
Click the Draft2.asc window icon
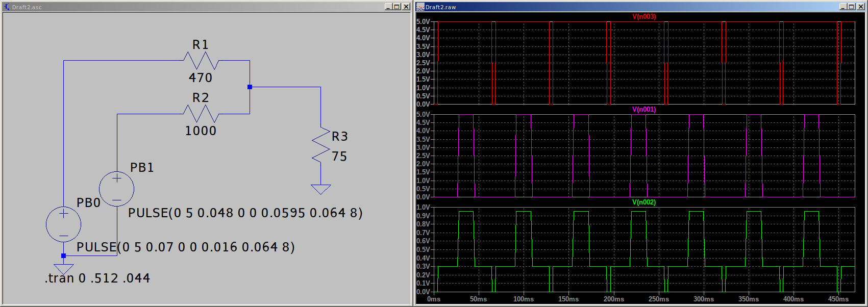[x=7, y=7]
